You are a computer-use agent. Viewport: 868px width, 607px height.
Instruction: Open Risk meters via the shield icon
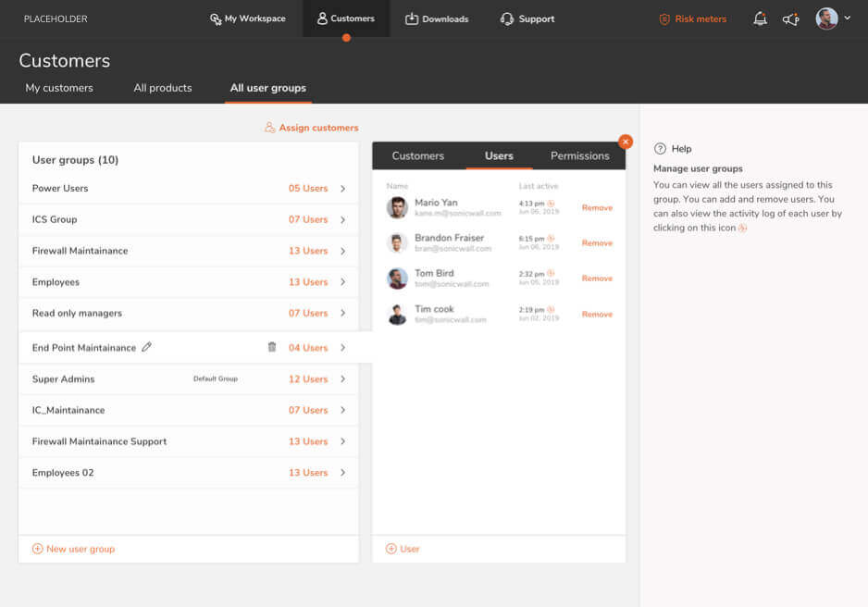click(663, 19)
